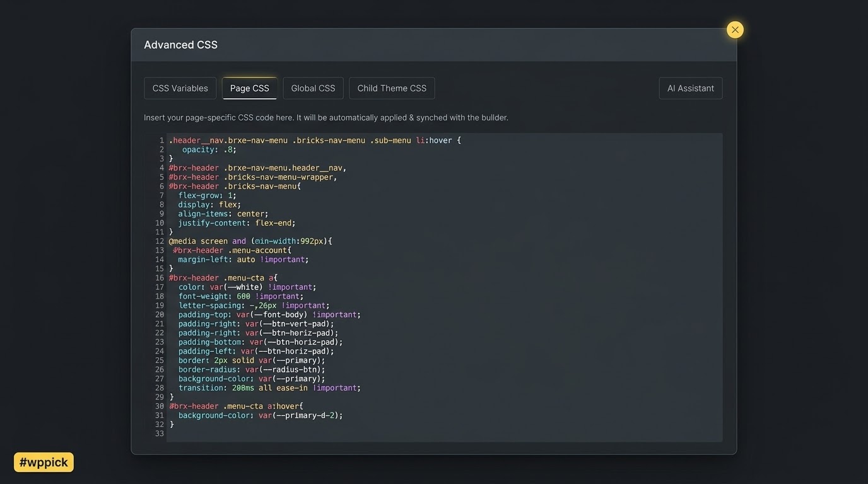
Task: Switch to the CSS Variables tab
Action: [180, 88]
